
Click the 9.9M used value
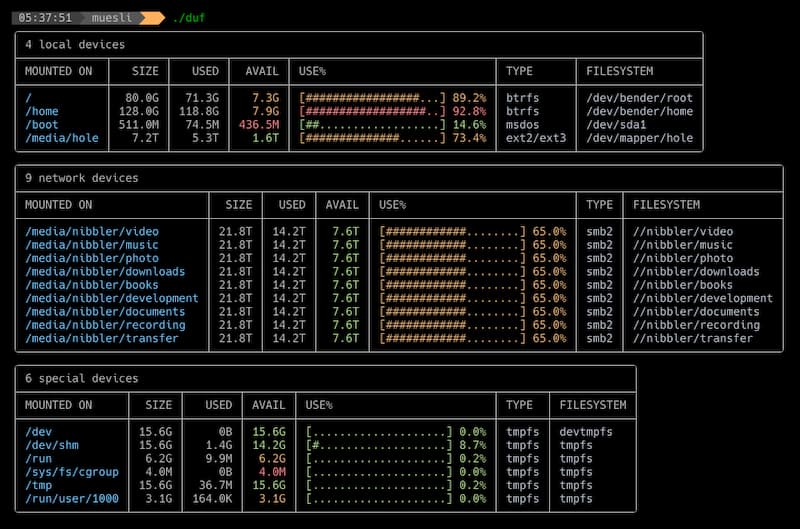tap(218, 458)
